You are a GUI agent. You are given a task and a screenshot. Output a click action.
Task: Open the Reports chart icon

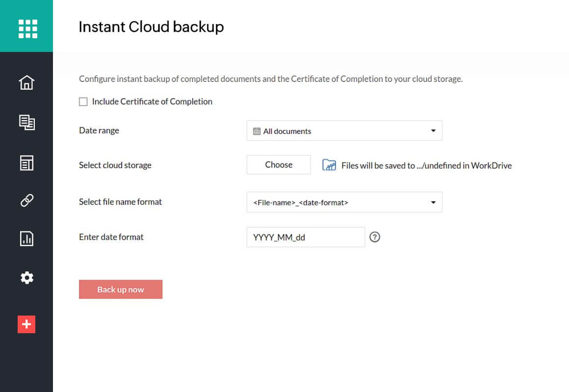26,239
